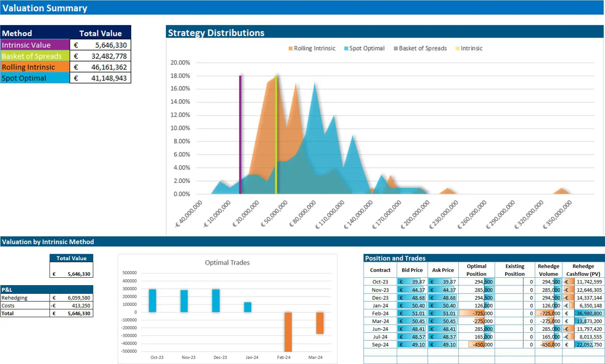Select the Optimal Trades chart title

(x=227, y=263)
